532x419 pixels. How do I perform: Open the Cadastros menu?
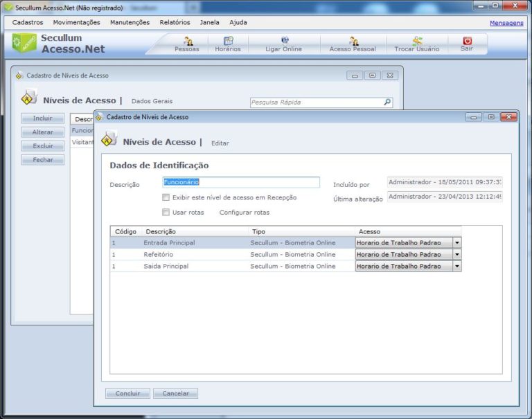click(x=28, y=22)
